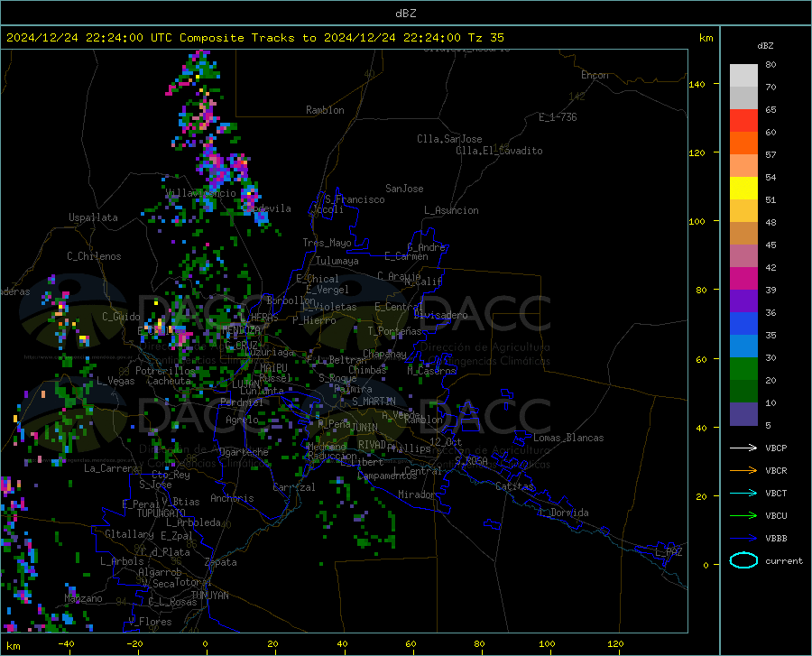Click the 'Lomas_Blancas' map label

(568, 438)
